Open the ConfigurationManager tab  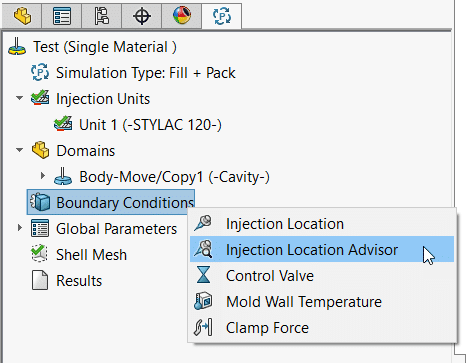[102, 16]
